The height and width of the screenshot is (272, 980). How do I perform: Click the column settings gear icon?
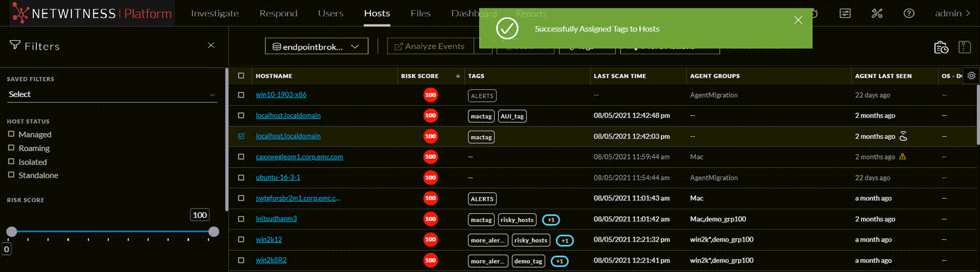click(x=971, y=76)
